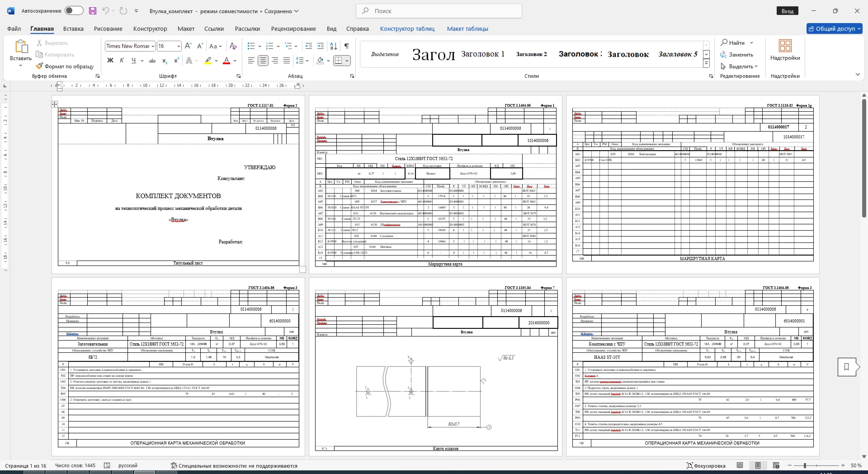The height and width of the screenshot is (474, 868).
Task: Justify the text
Action: coord(287,61)
